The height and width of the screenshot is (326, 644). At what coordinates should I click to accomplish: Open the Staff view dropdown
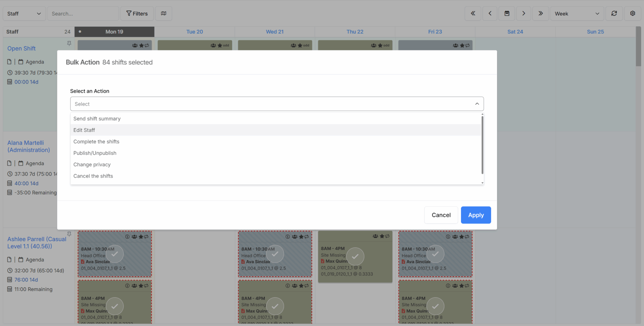point(24,14)
